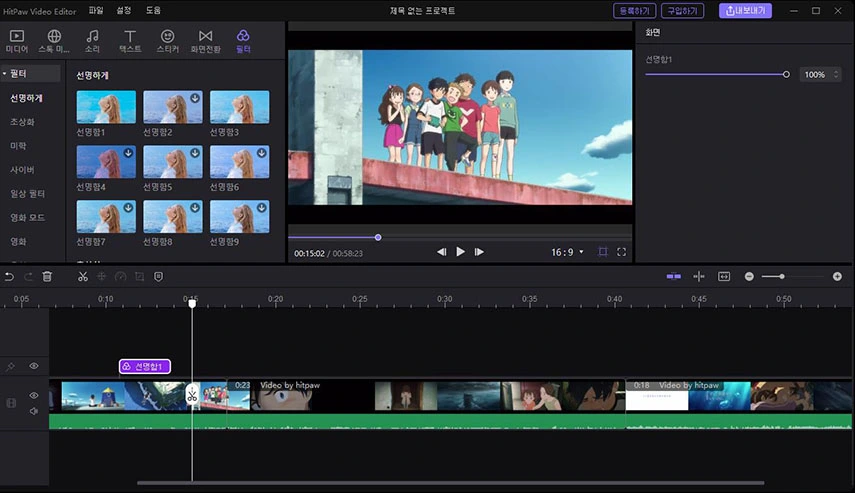Click the fit-timeline-to-window icon
Screen dimensions: 855x493
(724, 276)
